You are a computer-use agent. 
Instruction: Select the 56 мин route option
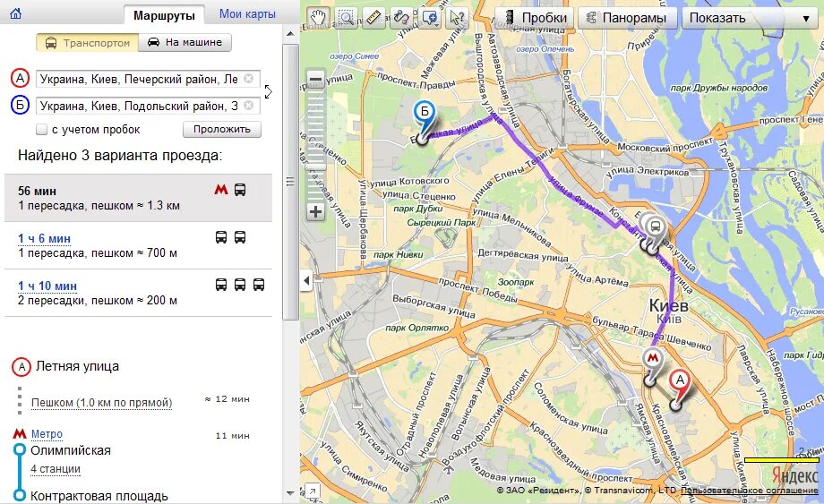[x=138, y=198]
